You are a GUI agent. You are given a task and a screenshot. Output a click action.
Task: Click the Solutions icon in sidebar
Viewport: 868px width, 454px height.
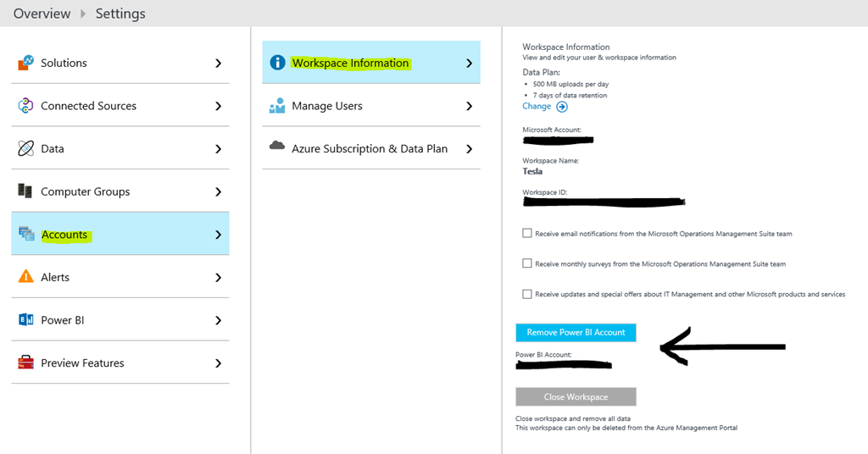25,63
